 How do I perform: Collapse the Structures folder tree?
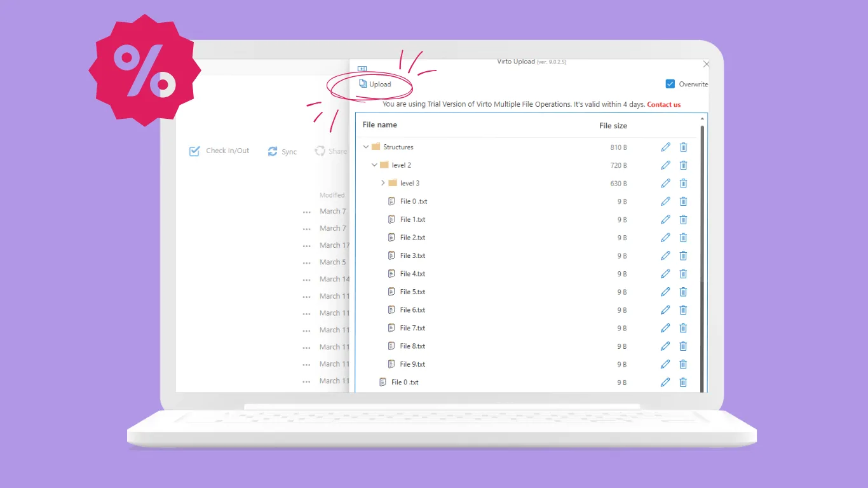(x=365, y=147)
